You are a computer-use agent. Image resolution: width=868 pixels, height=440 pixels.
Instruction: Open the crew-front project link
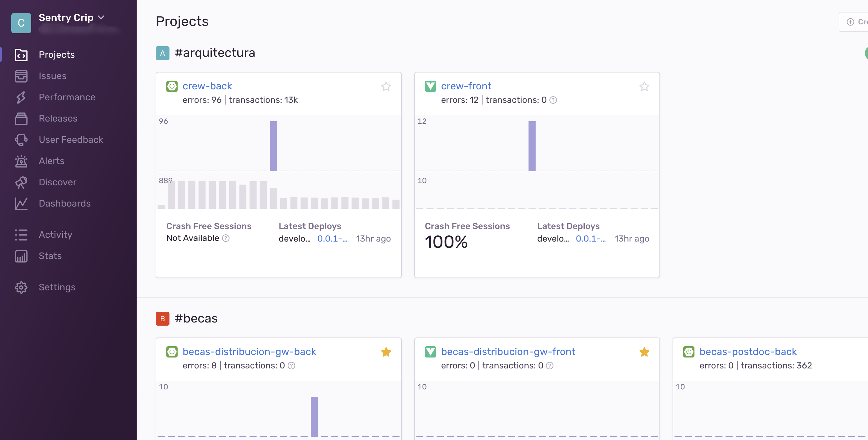[x=466, y=86]
